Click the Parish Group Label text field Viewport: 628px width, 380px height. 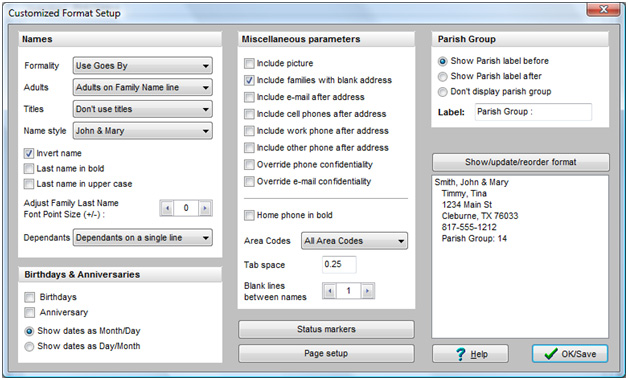(x=533, y=112)
